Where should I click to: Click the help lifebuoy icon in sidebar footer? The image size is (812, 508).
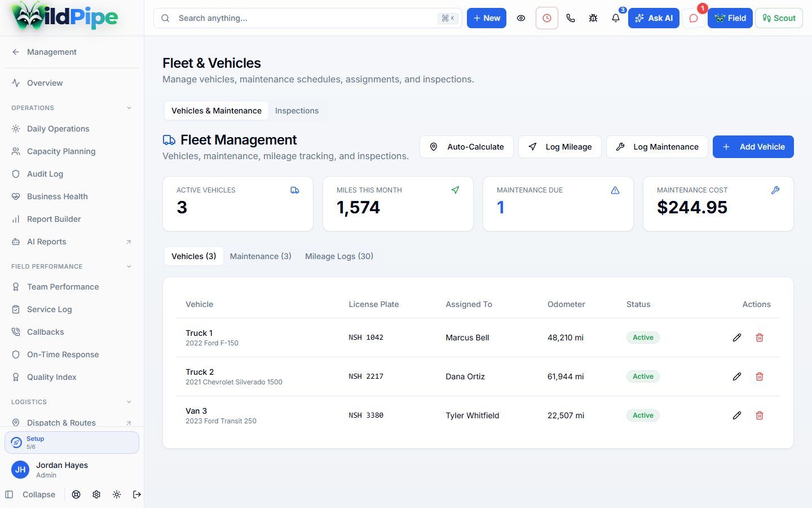coord(76,494)
